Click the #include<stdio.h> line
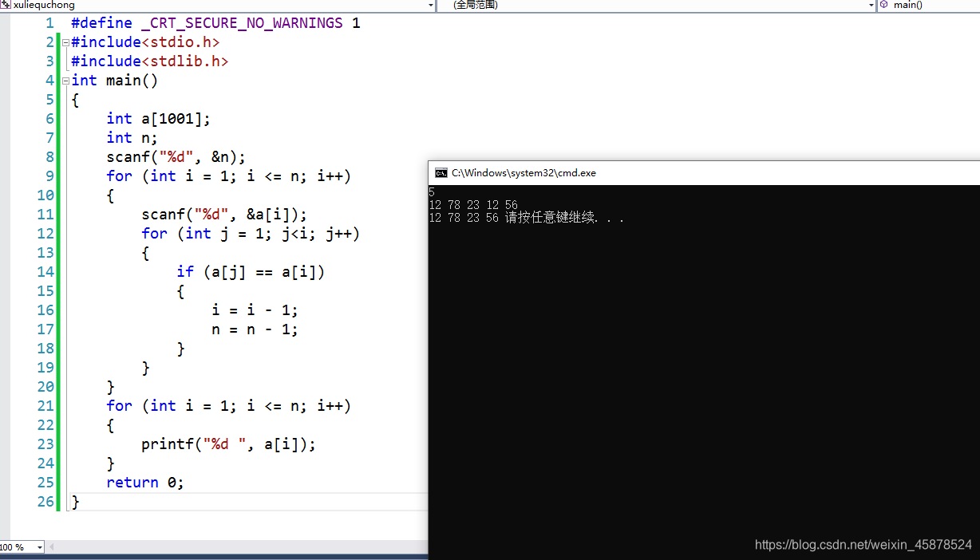 145,42
